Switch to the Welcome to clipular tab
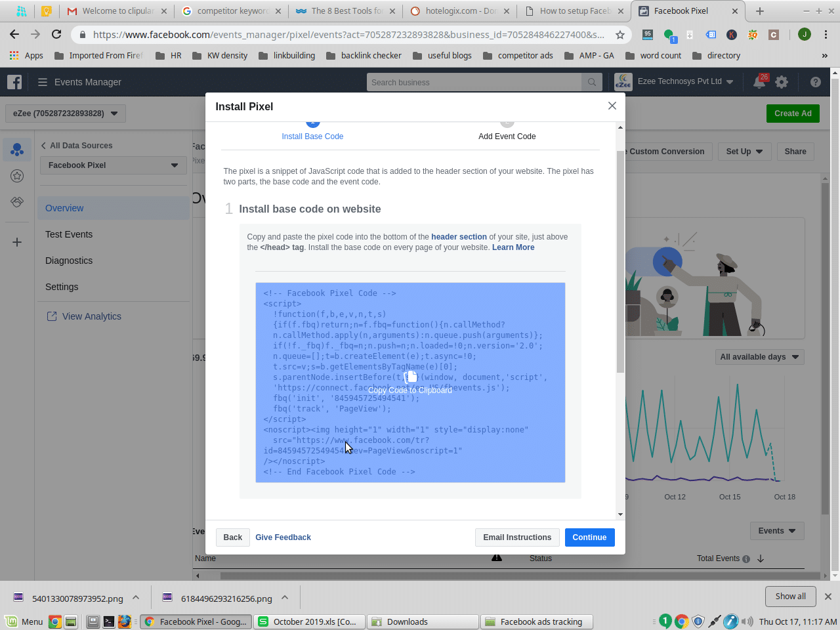Viewport: 840px width, 630px height. point(117,11)
